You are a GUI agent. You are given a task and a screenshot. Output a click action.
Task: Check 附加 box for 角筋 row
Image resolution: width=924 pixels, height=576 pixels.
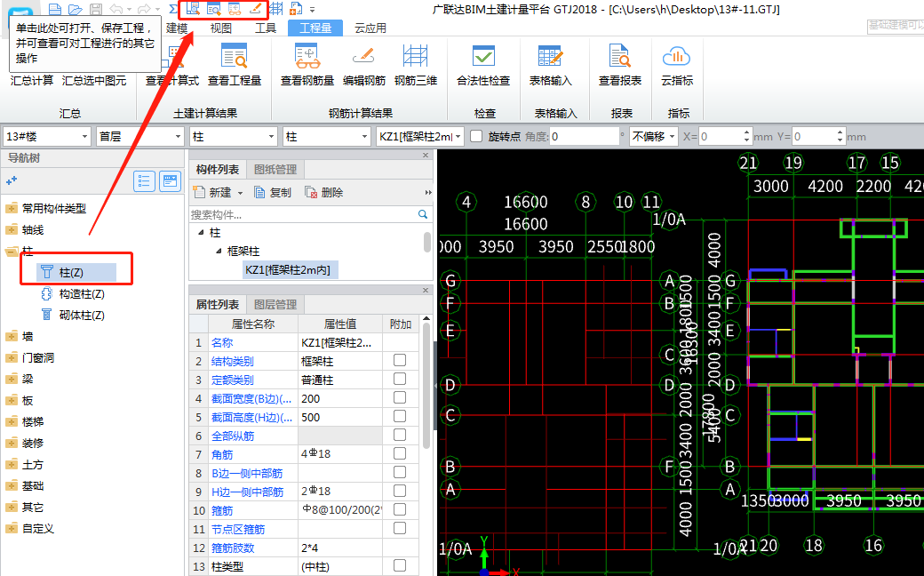pos(400,453)
